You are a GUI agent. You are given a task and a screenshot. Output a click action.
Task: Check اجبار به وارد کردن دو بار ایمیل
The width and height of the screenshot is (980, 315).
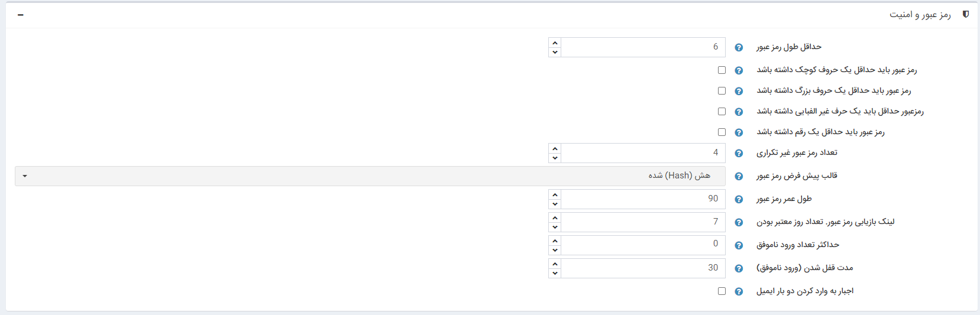[722, 291]
